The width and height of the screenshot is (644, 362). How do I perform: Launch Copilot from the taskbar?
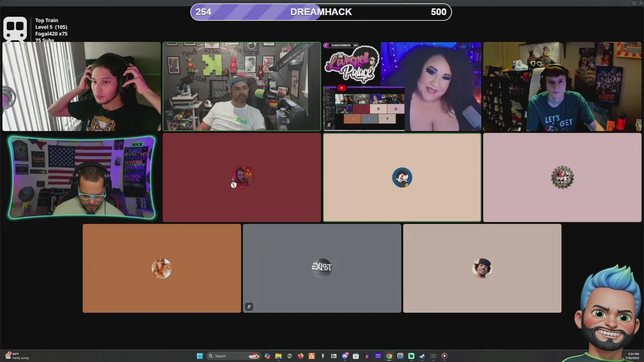(267, 356)
